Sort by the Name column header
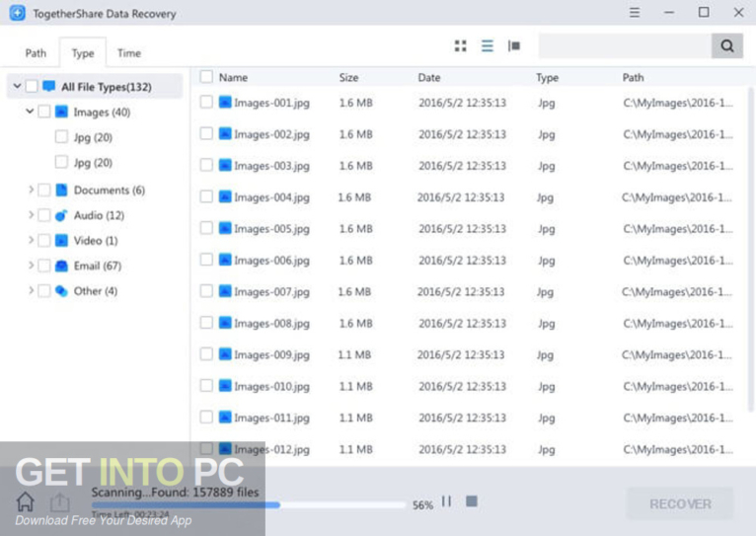Screen dimensions: 756x536 pyautogui.click(x=233, y=78)
